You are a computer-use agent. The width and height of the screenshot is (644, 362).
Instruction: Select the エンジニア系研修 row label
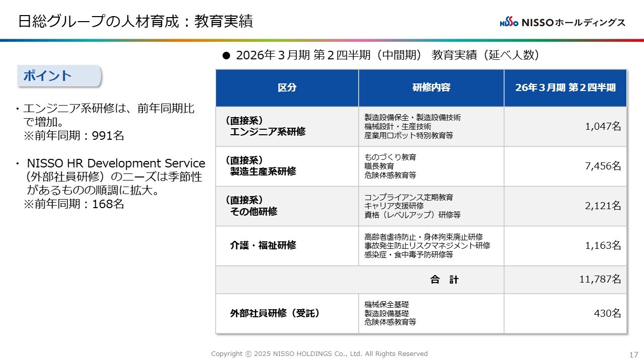tap(267, 132)
